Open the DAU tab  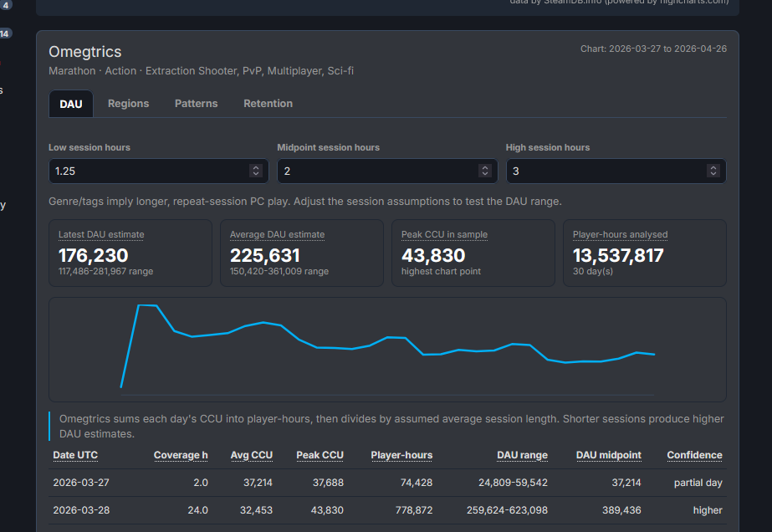click(71, 104)
